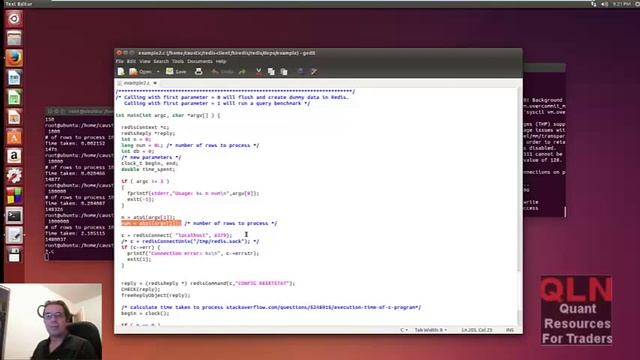Viewport: 640px width, 360px height.
Task: Switch to Terminal from launcher
Action: coord(14,216)
